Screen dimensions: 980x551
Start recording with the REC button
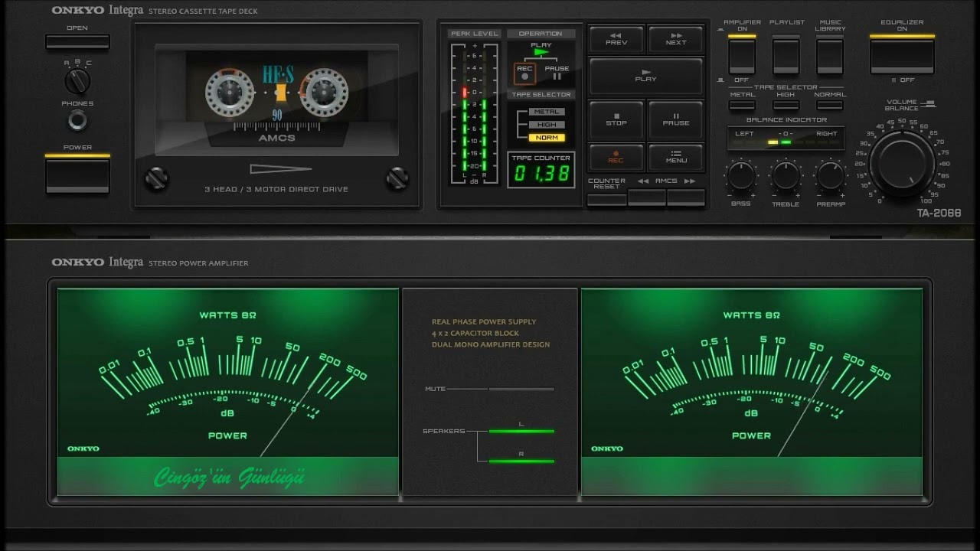pyautogui.click(x=616, y=158)
